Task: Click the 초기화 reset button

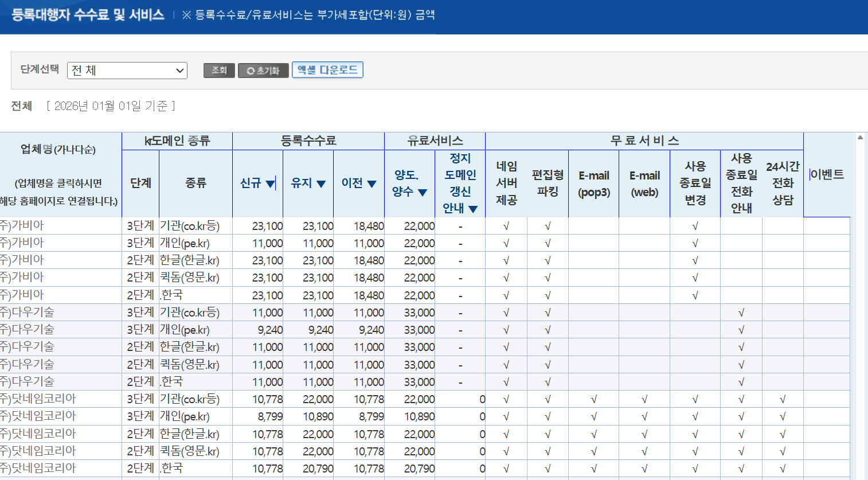Action: click(x=263, y=71)
